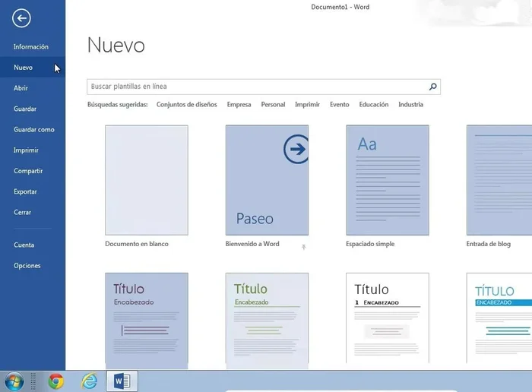The image size is (532, 392).
Task: Click the Imprimir suggested search link
Action: (x=307, y=104)
